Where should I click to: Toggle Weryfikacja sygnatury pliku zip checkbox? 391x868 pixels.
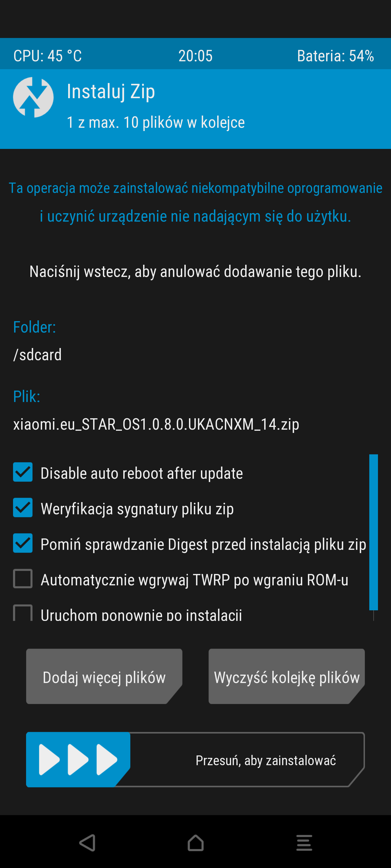point(23,508)
